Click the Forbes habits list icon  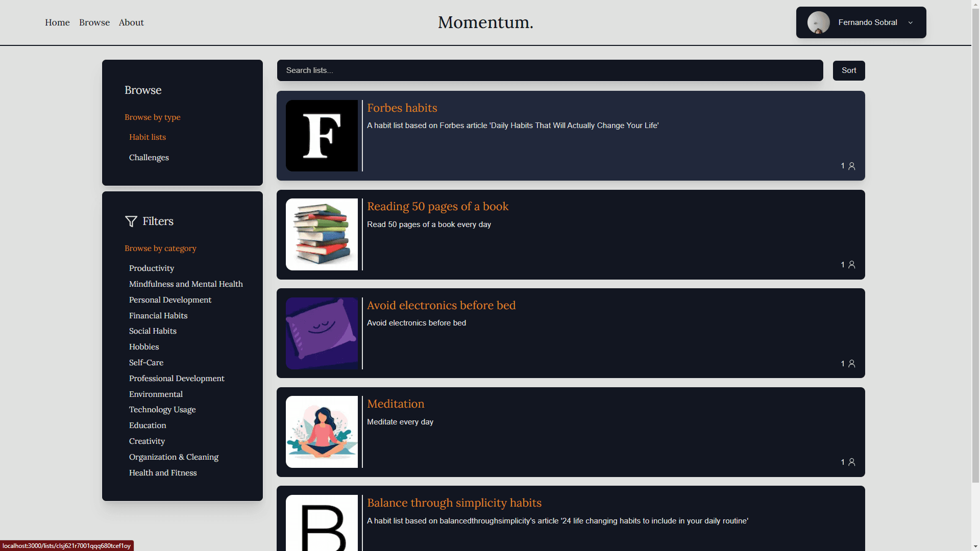point(321,135)
